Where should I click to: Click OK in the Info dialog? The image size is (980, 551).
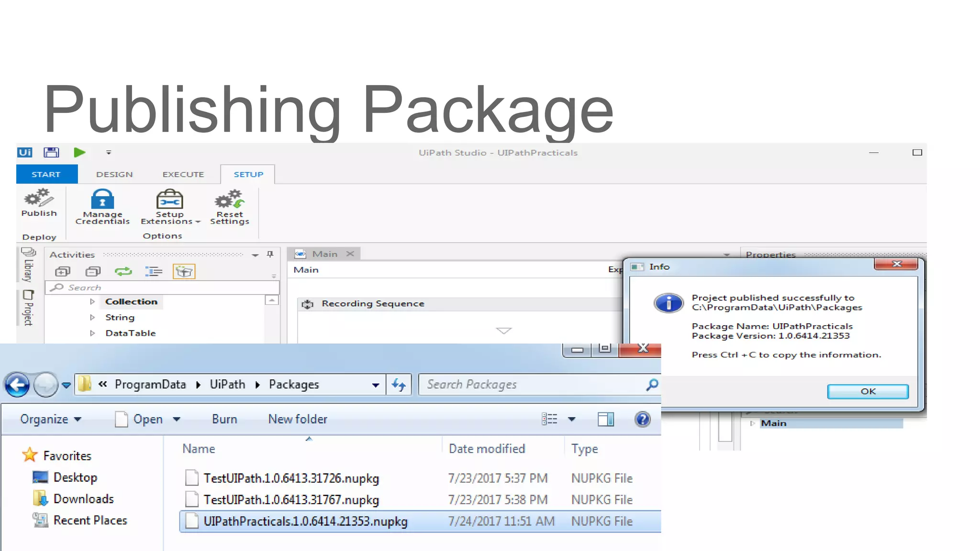coord(868,391)
